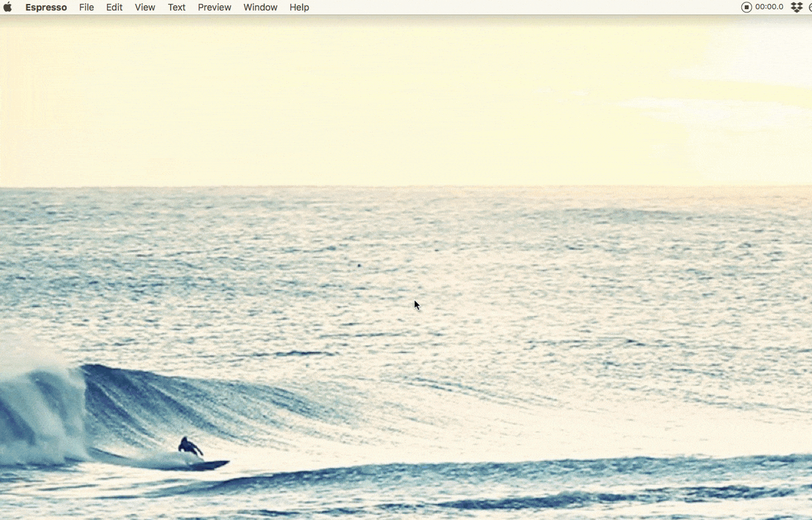Viewport: 812px width, 520px height.
Task: Open the File menu
Action: pos(86,7)
